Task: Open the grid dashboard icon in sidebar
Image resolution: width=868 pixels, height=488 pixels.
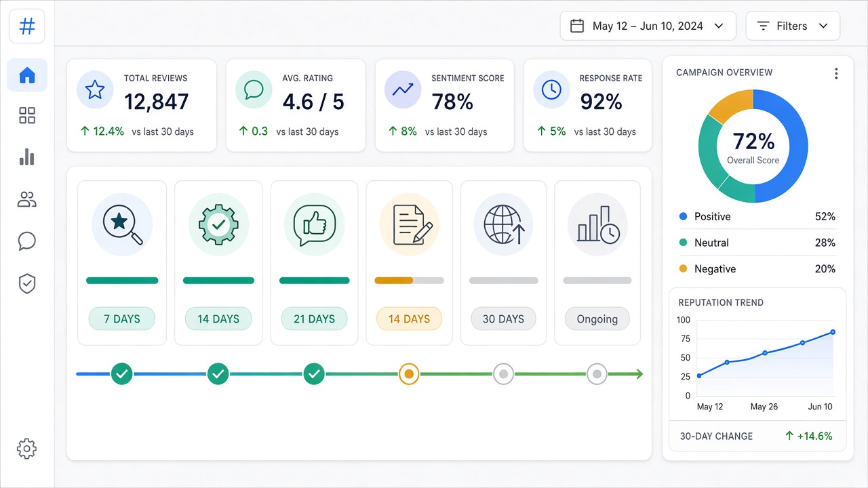Action: (x=27, y=116)
